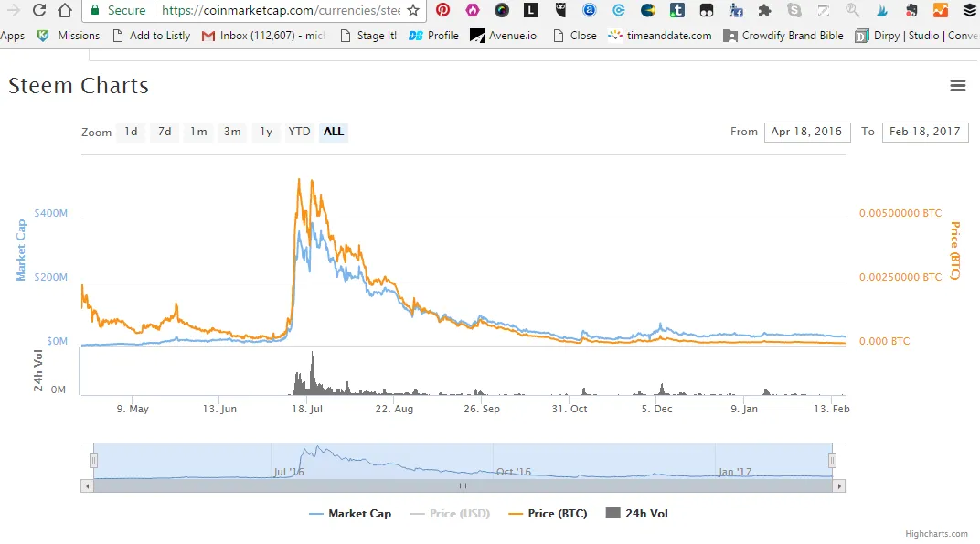Screen dimensions: 980x544
Task: Click the To date field Feb 18, 2017
Action: [925, 132]
